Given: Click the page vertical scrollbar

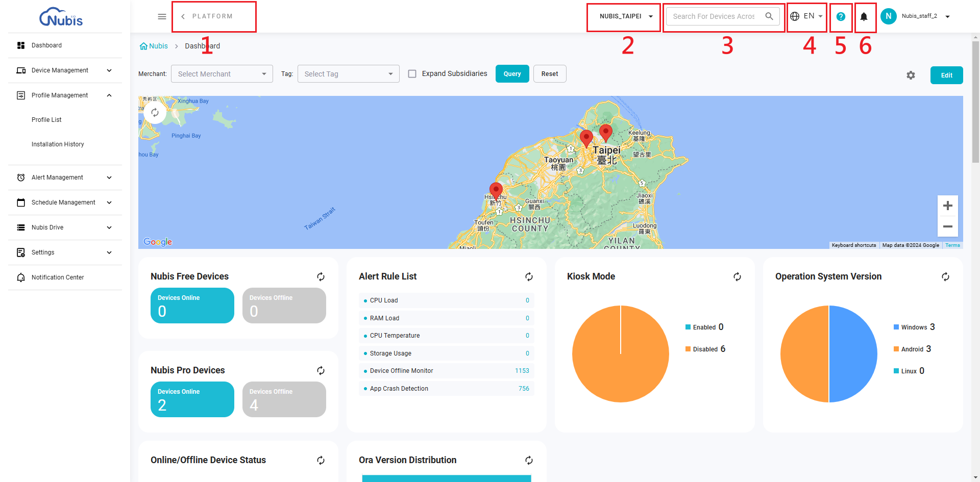Looking at the screenshot, I should tap(975, 102).
